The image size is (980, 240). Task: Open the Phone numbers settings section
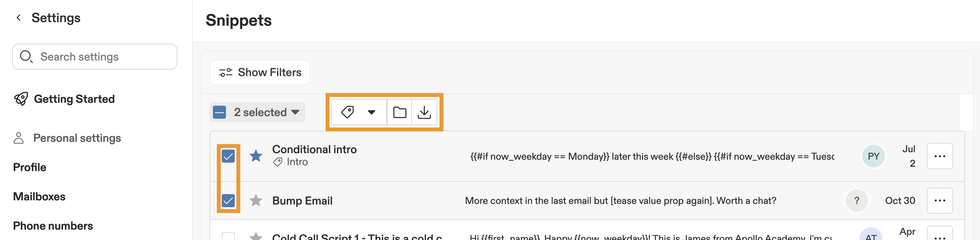[53, 226]
